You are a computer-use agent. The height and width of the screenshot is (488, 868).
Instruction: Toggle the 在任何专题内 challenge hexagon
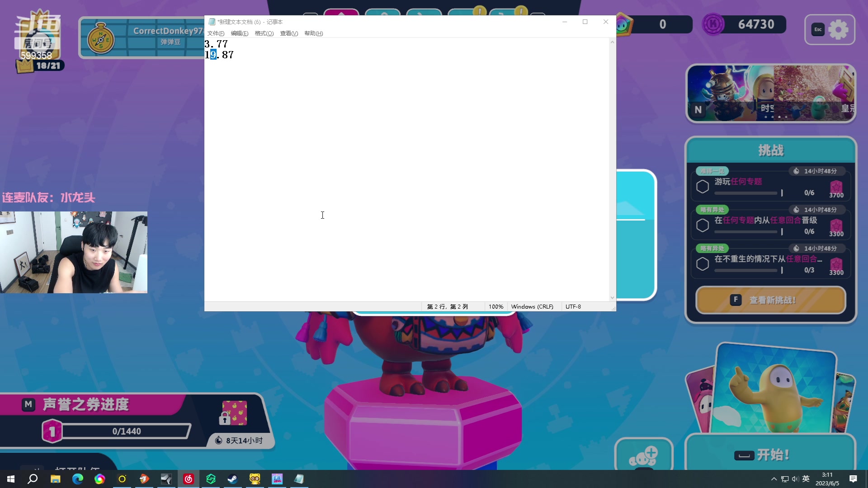coord(703,225)
